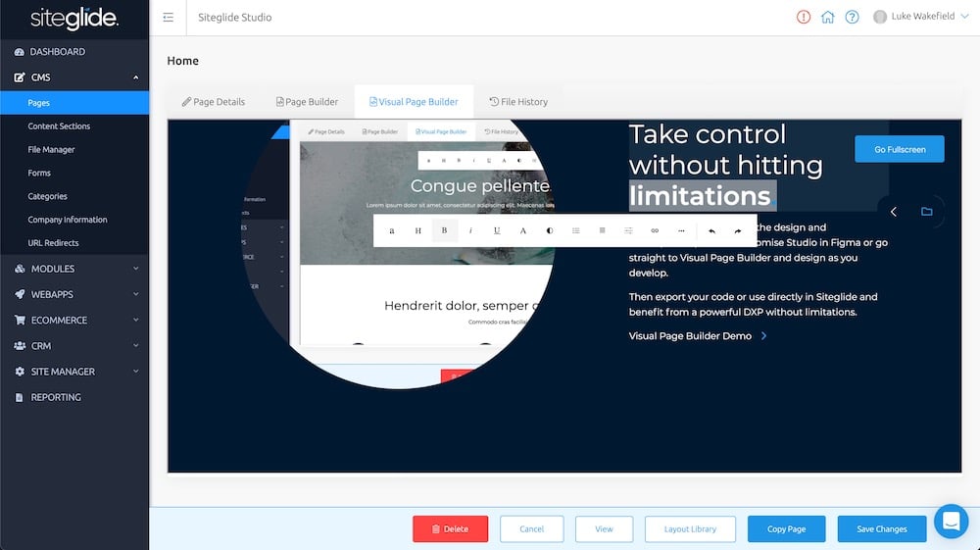Follow the Visual Page Builder Demo link
This screenshot has width=980, height=550.
click(x=698, y=336)
